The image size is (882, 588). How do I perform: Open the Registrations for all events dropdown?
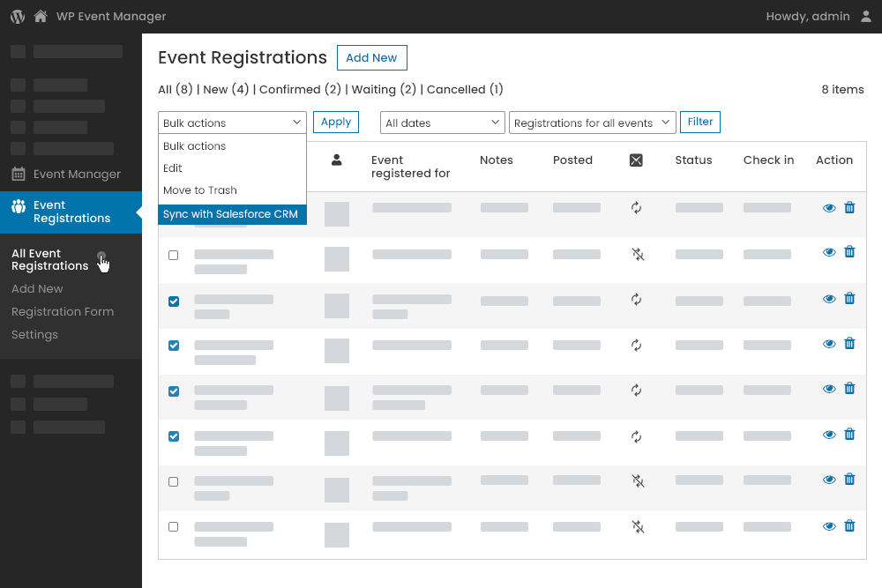[x=592, y=123]
